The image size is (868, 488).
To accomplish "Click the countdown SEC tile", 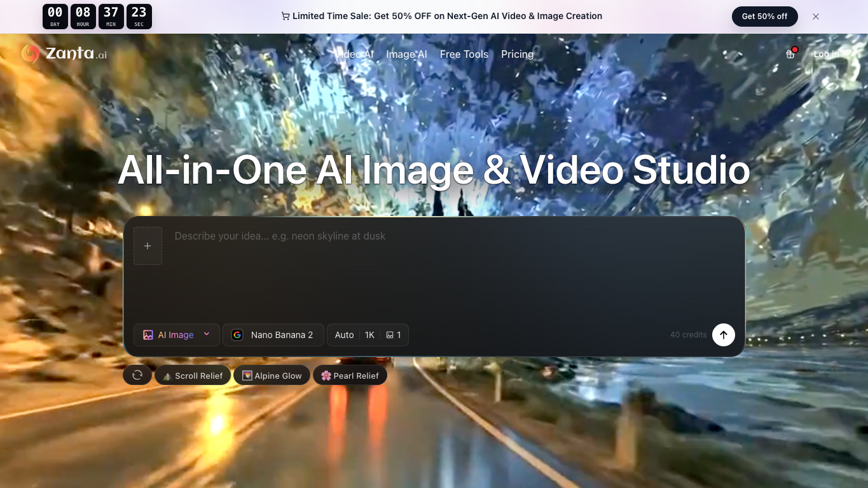I will (x=139, y=17).
